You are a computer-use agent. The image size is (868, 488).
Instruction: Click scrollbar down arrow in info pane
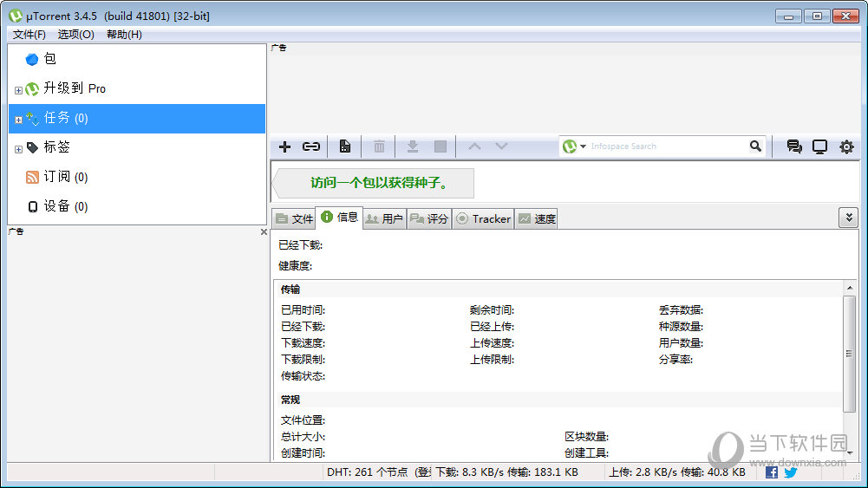[x=850, y=452]
